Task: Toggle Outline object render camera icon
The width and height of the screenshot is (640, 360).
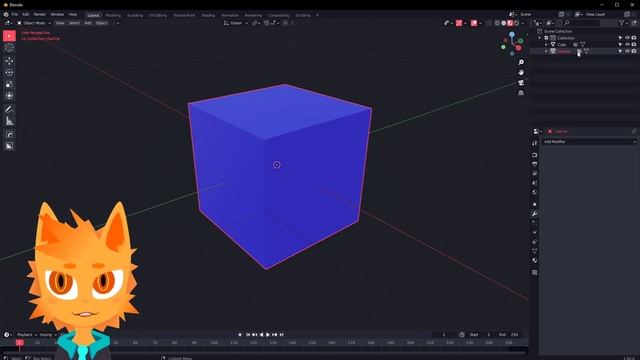Action: [634, 51]
